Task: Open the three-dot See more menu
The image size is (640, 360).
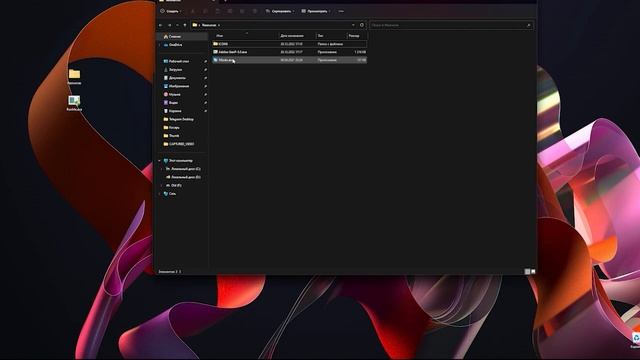Action: (341, 11)
